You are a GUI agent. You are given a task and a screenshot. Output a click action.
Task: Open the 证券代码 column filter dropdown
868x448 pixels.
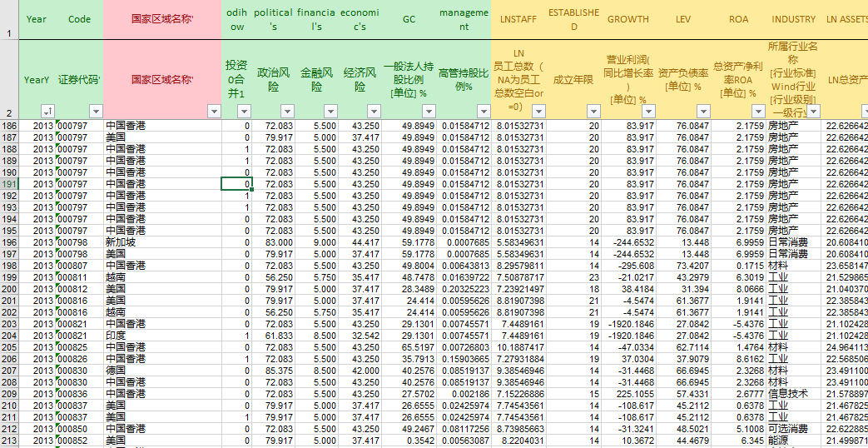(96, 112)
